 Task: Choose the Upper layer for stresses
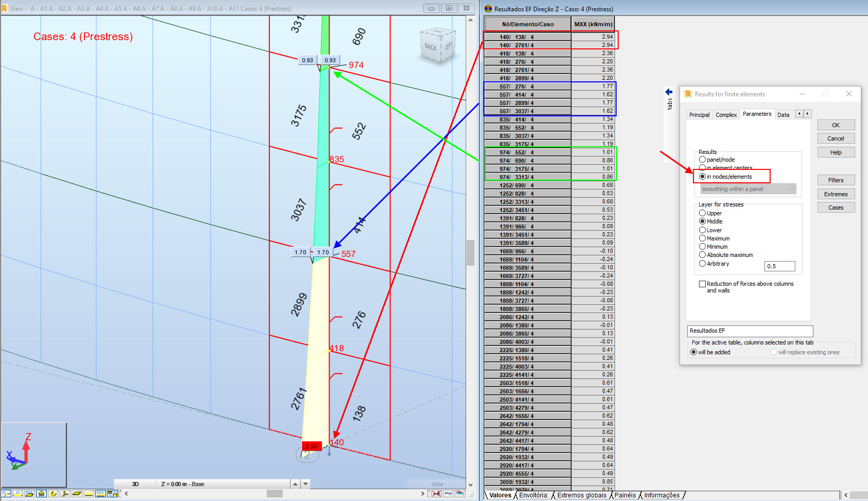(x=702, y=213)
